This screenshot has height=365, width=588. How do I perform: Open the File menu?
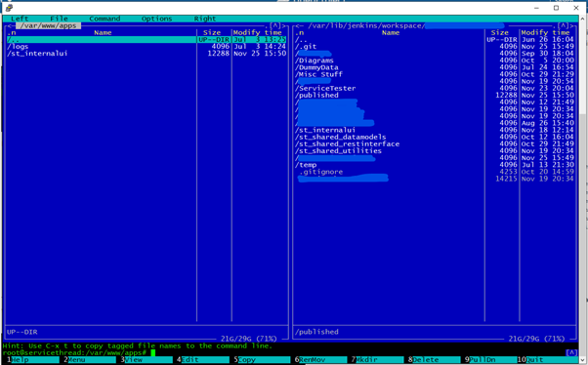coord(59,19)
